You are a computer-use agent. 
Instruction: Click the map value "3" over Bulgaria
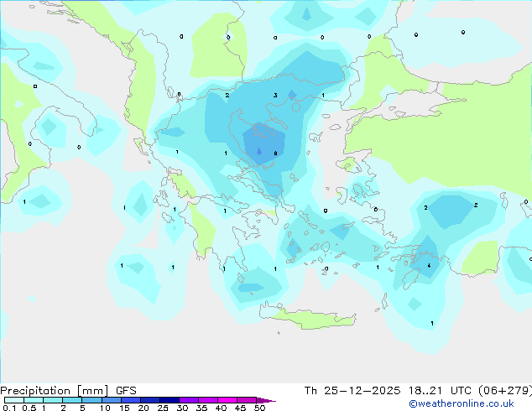[275, 96]
